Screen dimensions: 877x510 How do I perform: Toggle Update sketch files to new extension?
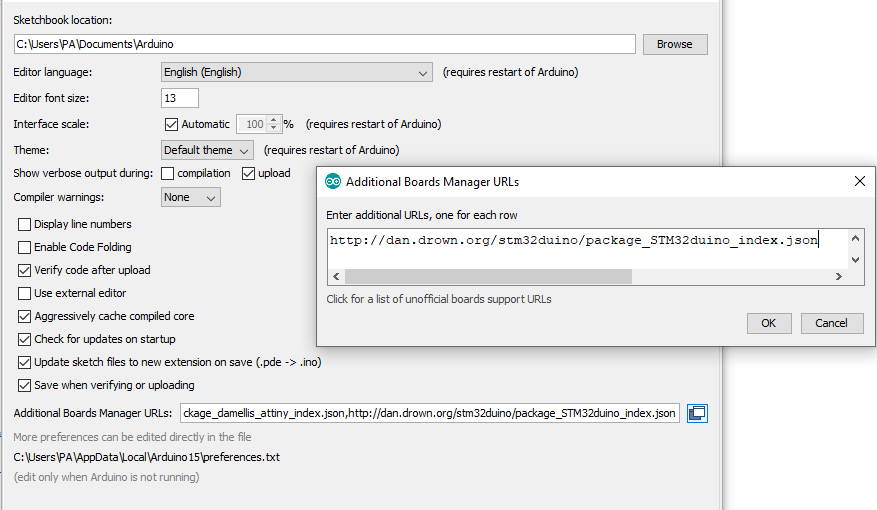24,362
